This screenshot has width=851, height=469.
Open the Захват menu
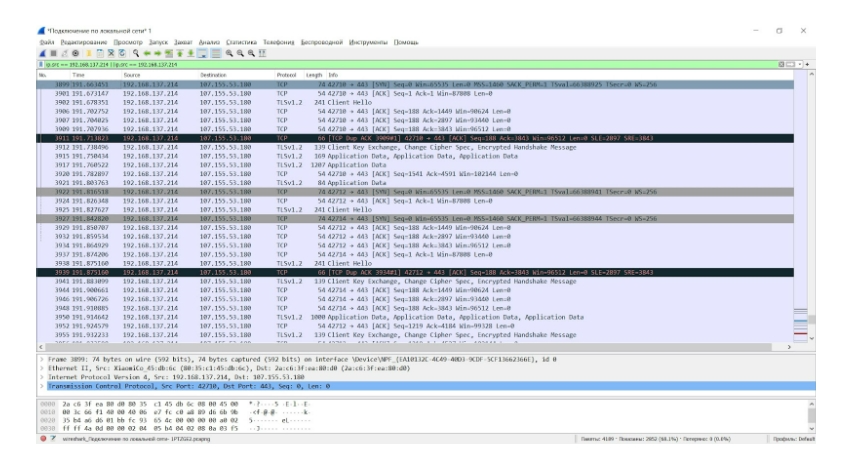183,42
